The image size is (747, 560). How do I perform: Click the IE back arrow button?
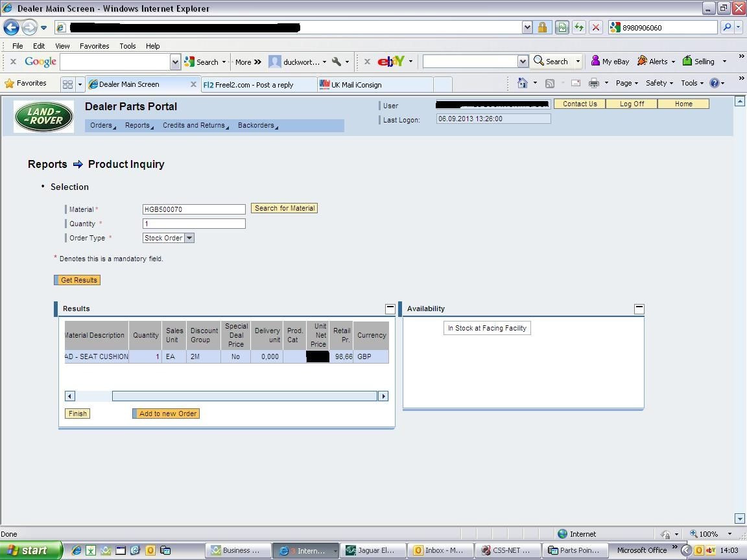(12, 28)
